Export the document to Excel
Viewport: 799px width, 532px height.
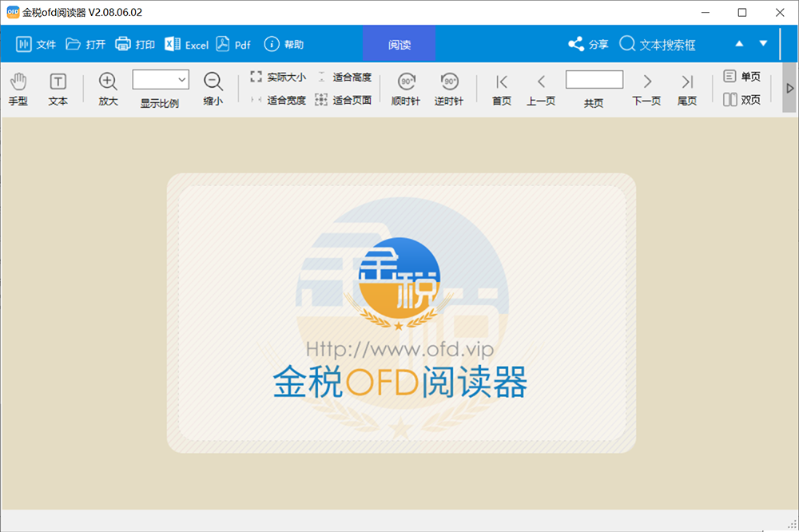[186, 45]
